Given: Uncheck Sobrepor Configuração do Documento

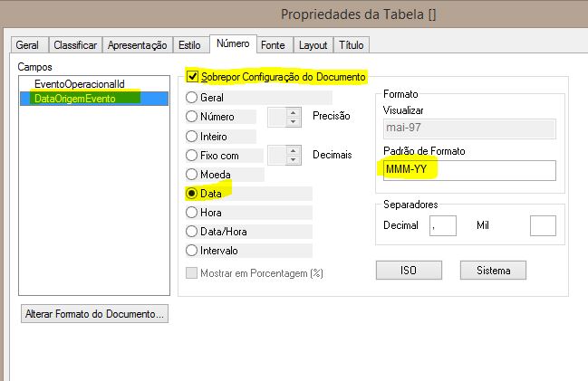Looking at the screenshot, I should (192, 77).
